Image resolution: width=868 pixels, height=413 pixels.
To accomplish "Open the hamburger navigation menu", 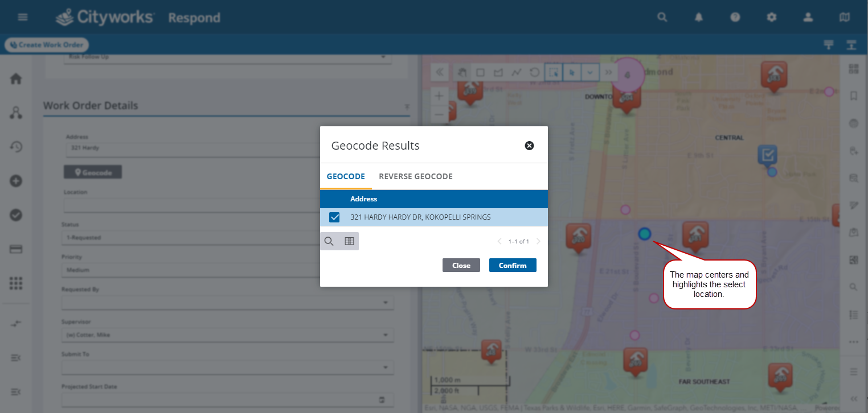I will (x=22, y=16).
